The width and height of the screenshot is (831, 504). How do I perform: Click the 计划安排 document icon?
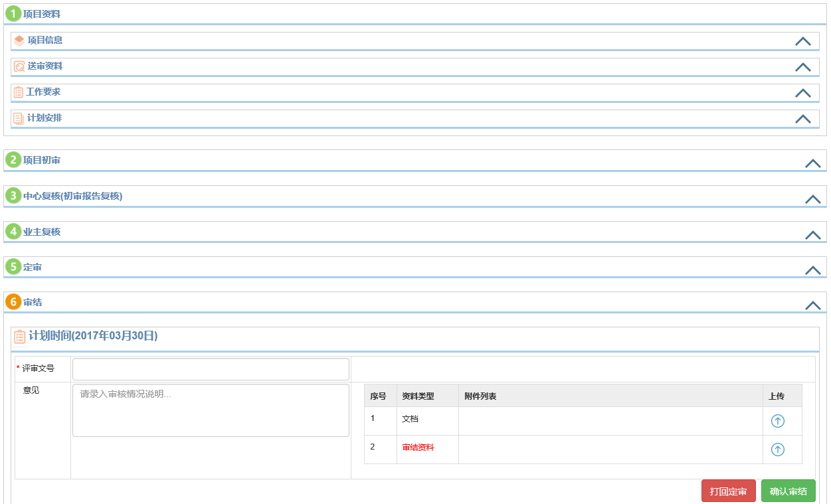tap(19, 118)
